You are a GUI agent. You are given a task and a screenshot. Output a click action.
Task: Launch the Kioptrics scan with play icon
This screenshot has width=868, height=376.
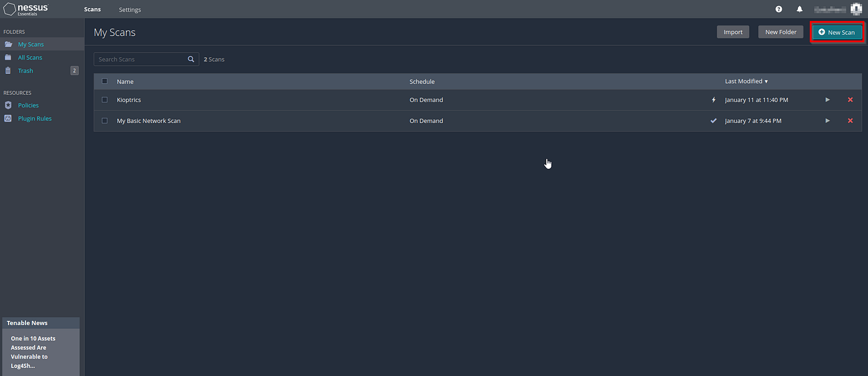(827, 100)
